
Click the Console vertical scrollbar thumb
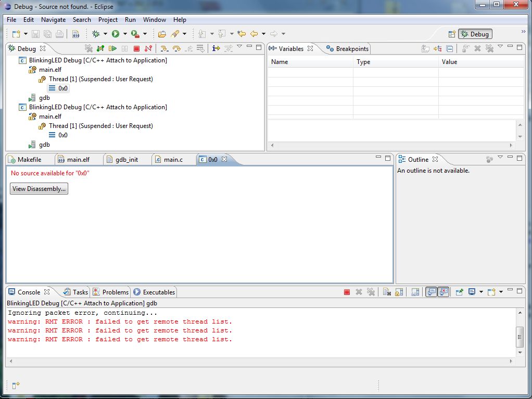point(520,337)
